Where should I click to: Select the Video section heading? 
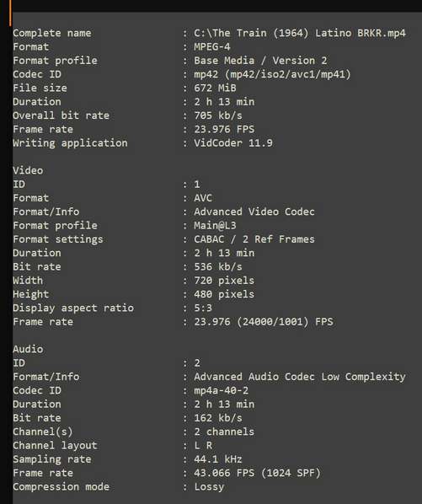tap(28, 170)
